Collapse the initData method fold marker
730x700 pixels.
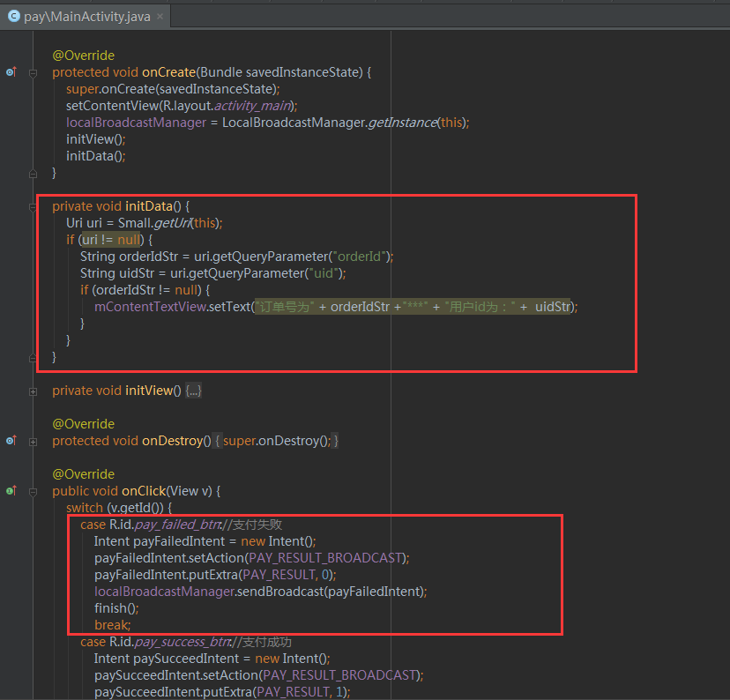pos(33,206)
